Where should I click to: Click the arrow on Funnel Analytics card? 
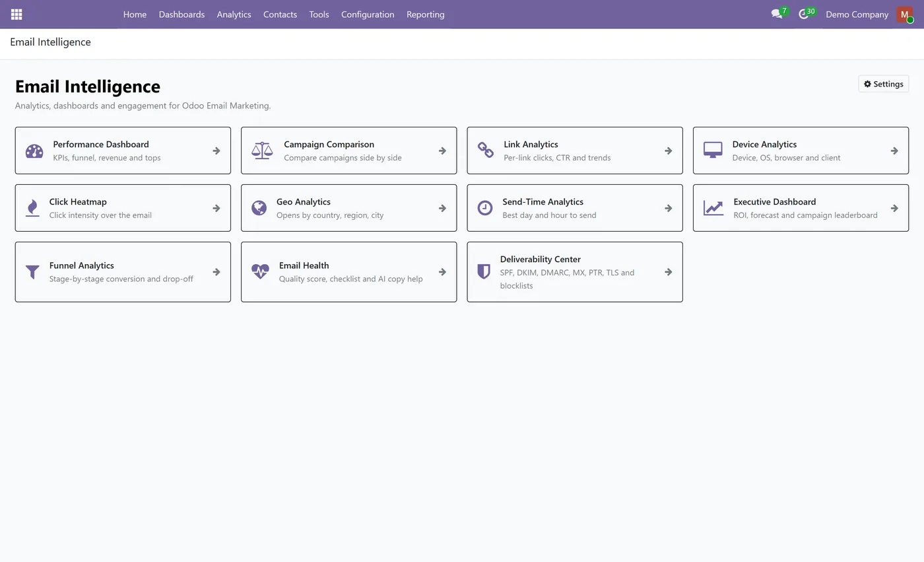216,272
